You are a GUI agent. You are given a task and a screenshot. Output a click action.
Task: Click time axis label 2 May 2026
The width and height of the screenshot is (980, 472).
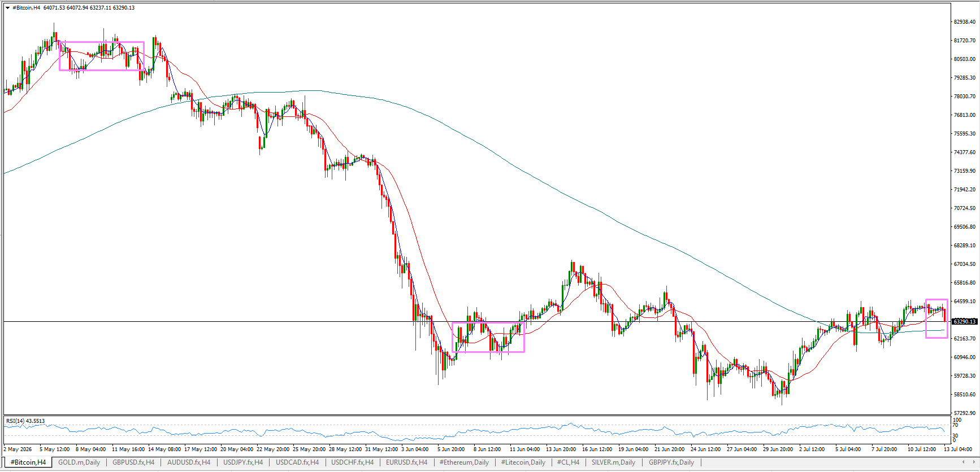pyautogui.click(x=18, y=449)
